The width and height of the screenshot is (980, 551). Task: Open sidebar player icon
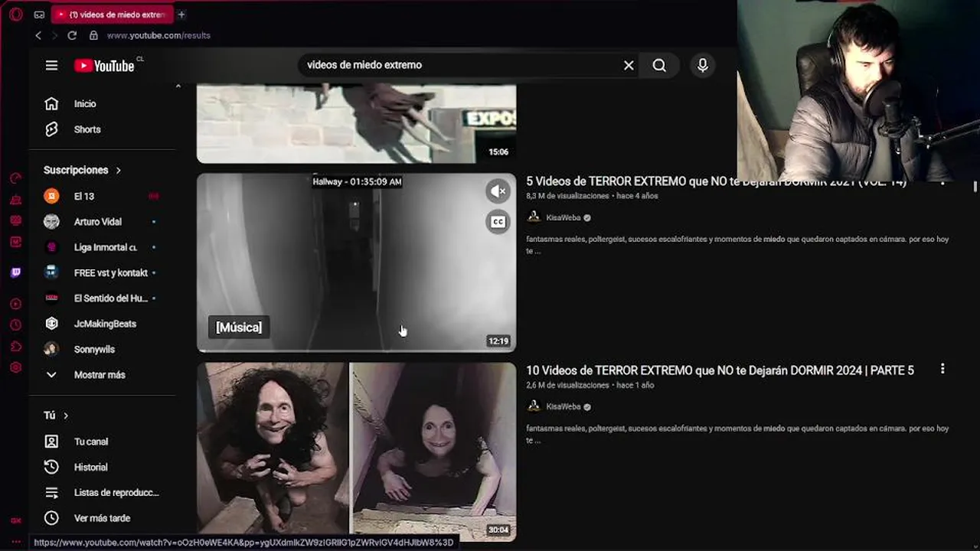click(15, 304)
